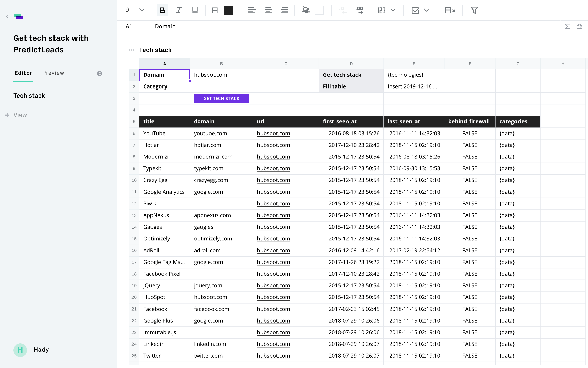Click the globe publish icon

pyautogui.click(x=99, y=73)
